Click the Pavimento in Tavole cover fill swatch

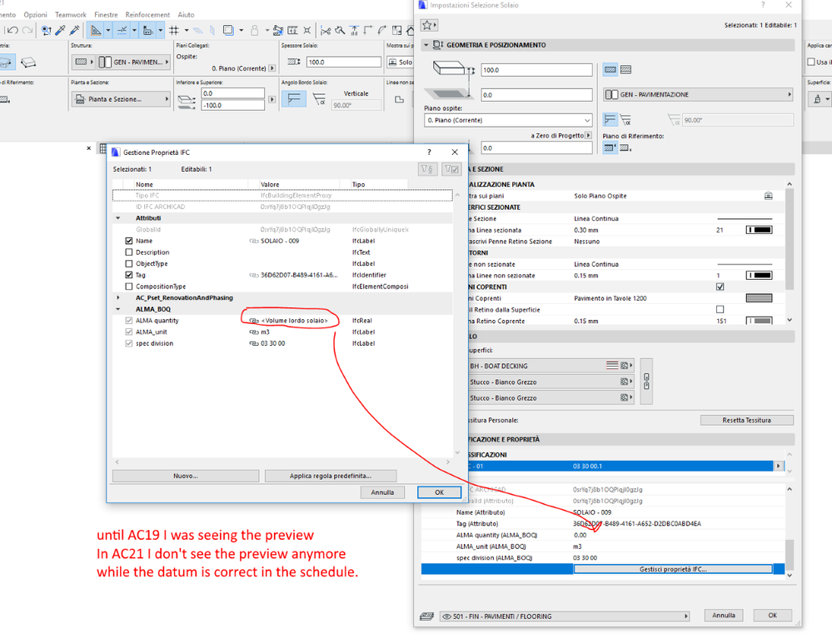pos(760,298)
